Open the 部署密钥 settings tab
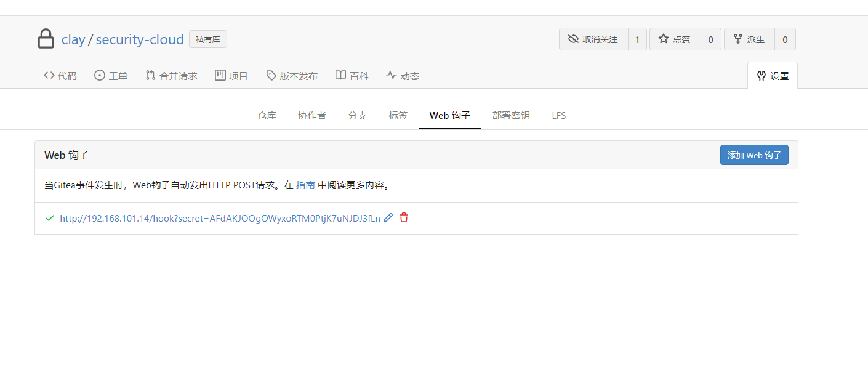Image resolution: width=868 pixels, height=383 pixels. click(511, 115)
